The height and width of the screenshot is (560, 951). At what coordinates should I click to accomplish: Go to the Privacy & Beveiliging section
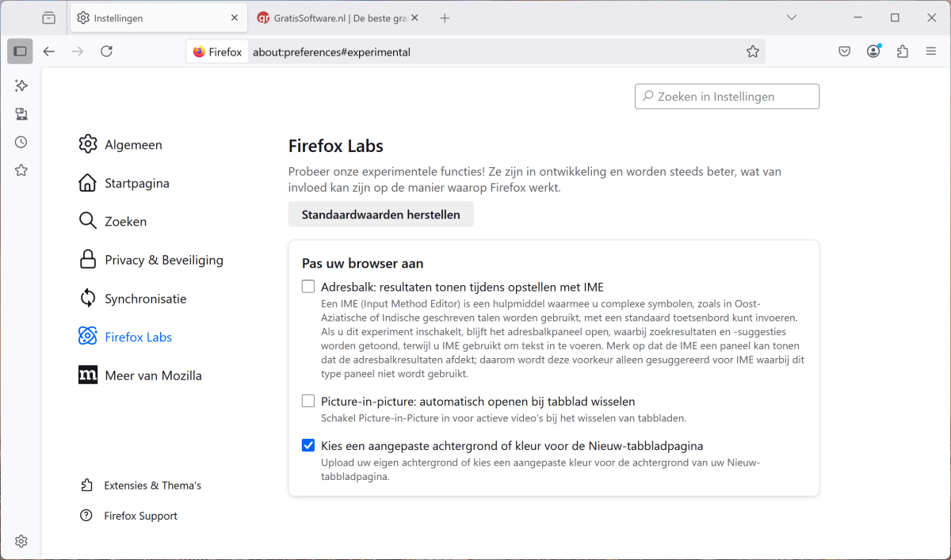coord(164,260)
